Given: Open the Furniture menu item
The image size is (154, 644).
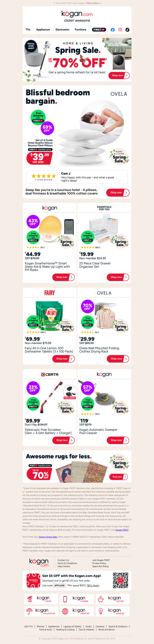Looking at the screenshot, I should pos(80,30).
